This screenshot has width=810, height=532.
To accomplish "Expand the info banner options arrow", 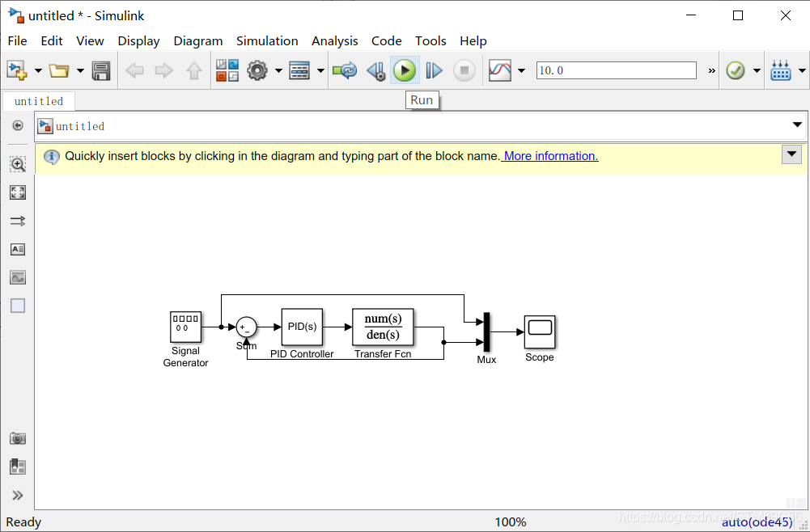I will coord(791,154).
